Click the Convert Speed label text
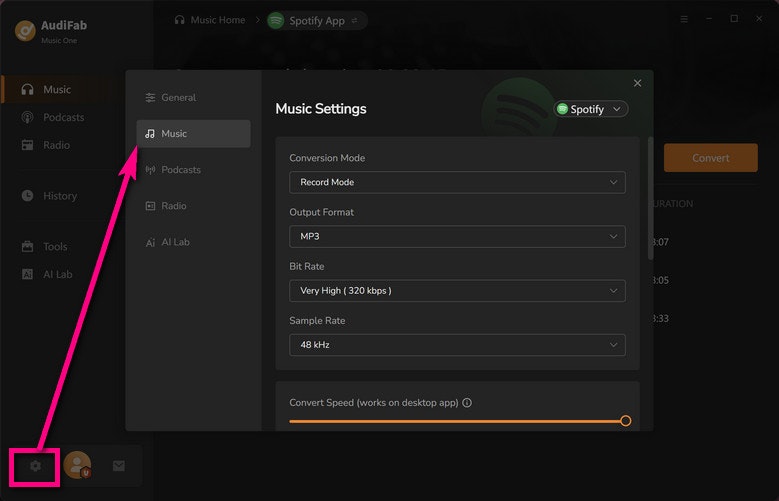 [x=374, y=403]
